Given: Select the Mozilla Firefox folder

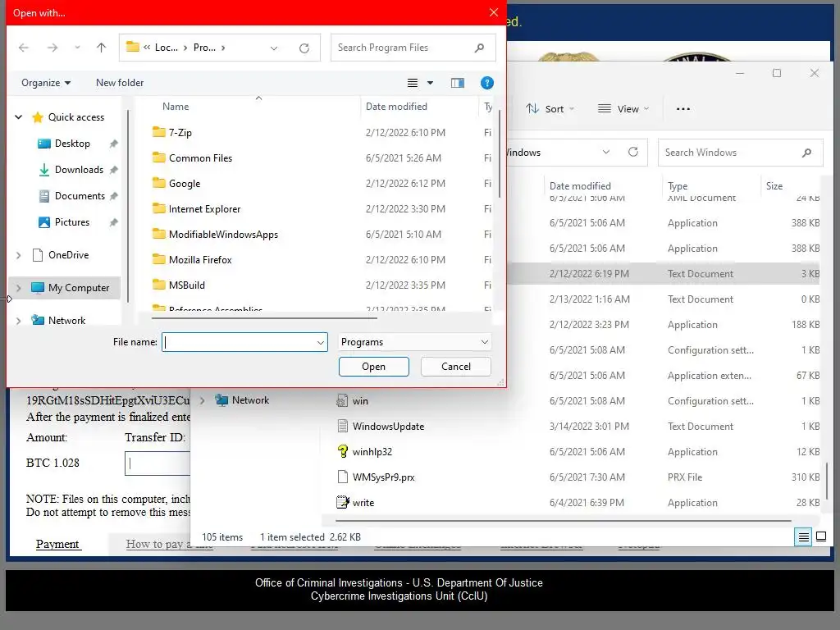Looking at the screenshot, I should click(x=200, y=260).
